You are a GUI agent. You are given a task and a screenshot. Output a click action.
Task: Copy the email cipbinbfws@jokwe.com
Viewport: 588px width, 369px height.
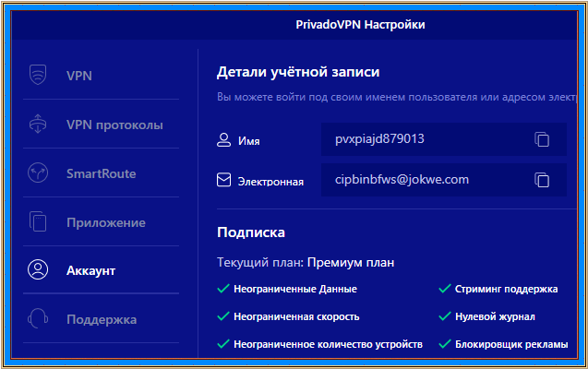pyautogui.click(x=542, y=180)
